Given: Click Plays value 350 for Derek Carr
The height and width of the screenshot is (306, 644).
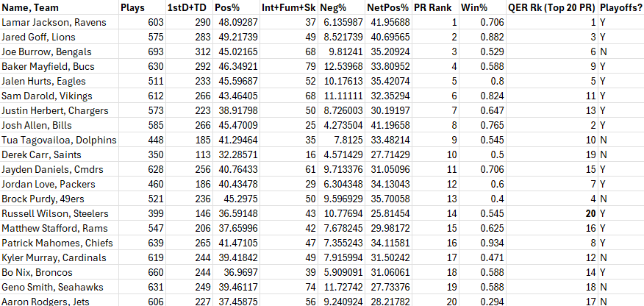Looking at the screenshot, I should (142, 155).
